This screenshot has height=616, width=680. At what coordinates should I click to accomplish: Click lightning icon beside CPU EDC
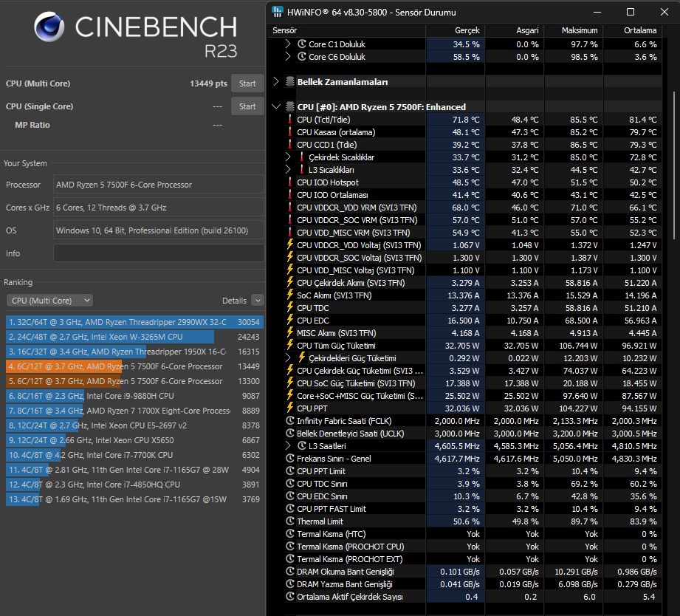(x=290, y=320)
